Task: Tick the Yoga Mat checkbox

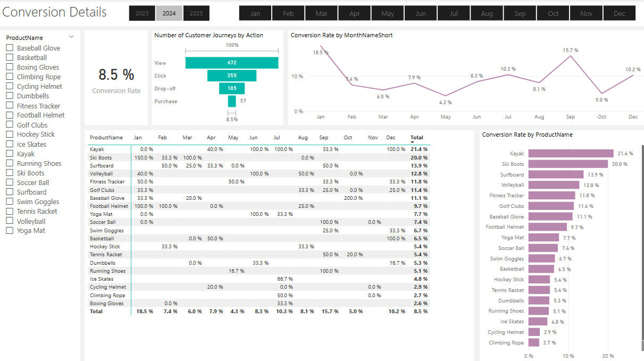Action: [10, 231]
